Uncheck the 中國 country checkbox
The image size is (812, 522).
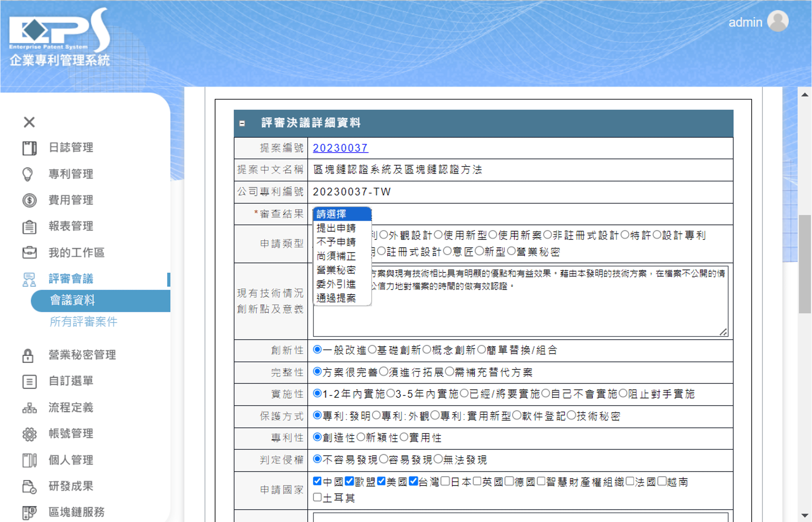pyautogui.click(x=317, y=481)
